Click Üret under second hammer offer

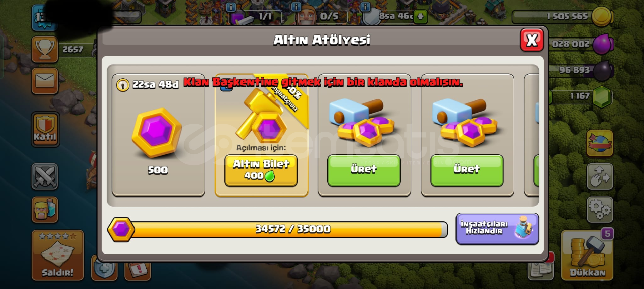467,170
